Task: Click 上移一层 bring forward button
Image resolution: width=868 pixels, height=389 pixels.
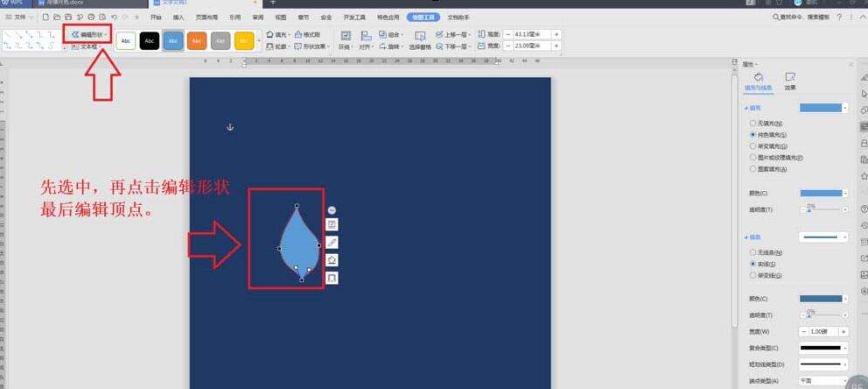Action: click(453, 34)
